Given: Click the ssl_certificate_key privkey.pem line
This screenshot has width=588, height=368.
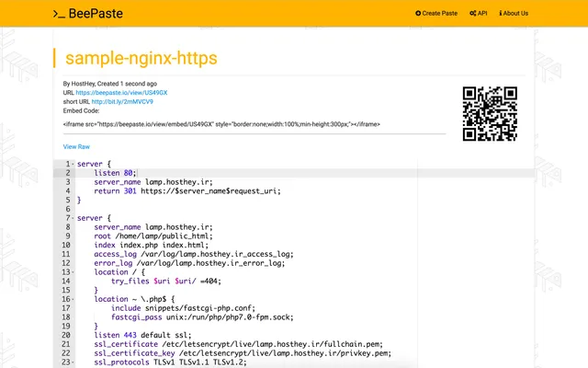Looking at the screenshot, I should pos(243,353).
